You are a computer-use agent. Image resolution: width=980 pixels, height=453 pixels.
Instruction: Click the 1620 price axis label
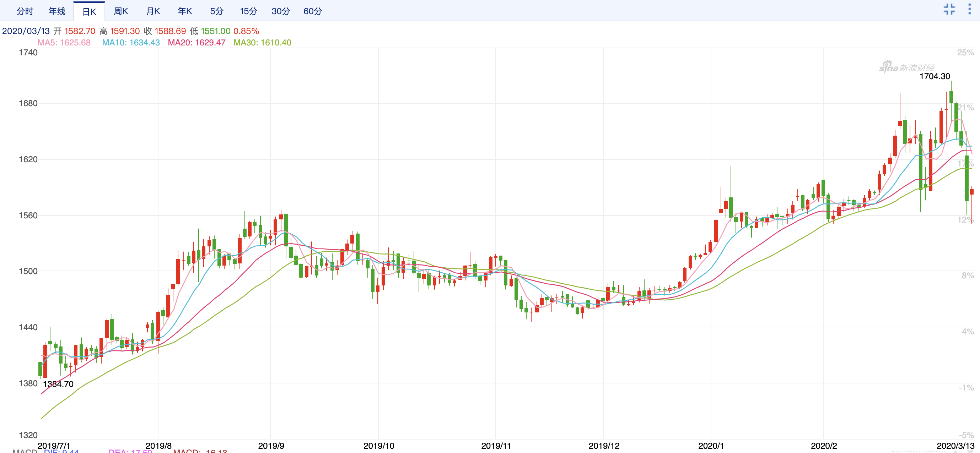(28, 160)
